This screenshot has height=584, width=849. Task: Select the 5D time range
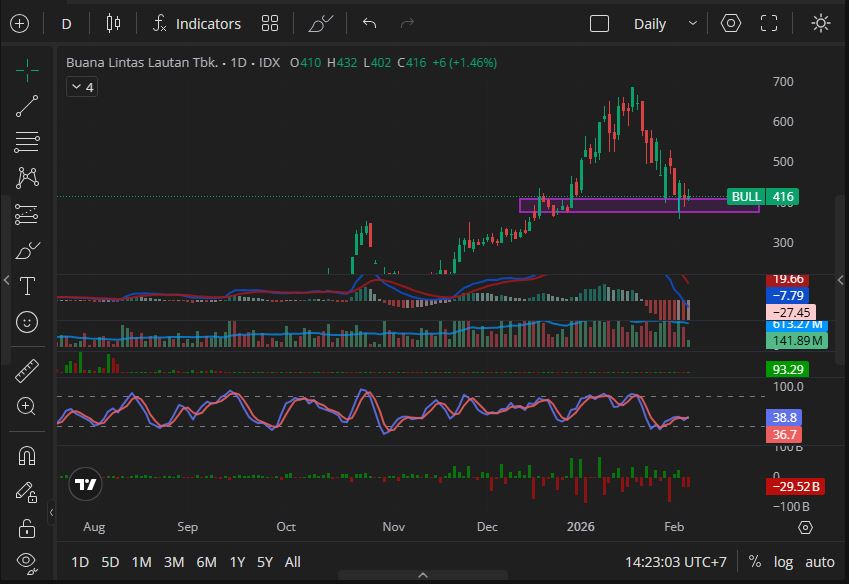point(110,562)
